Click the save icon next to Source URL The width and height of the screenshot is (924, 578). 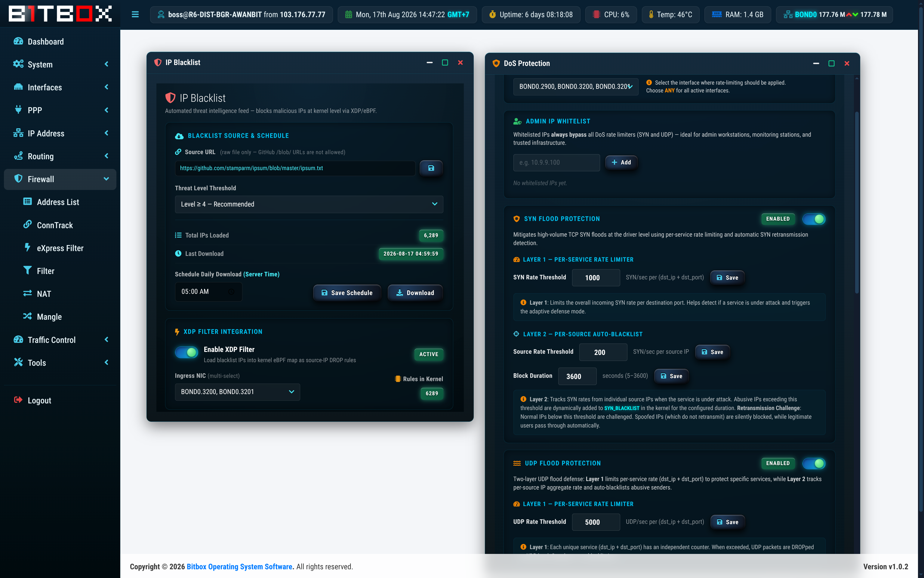(431, 168)
